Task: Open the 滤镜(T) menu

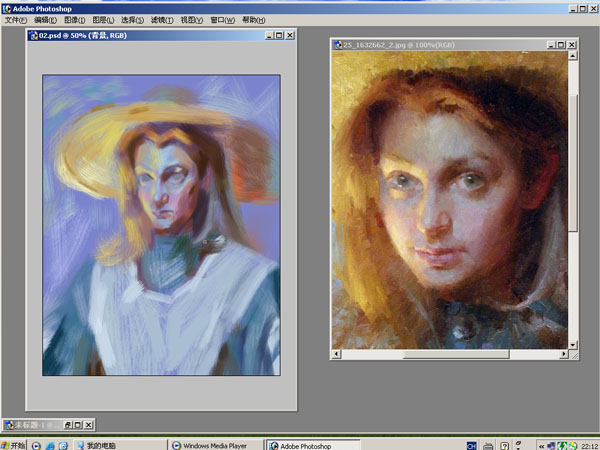Action: coord(162,20)
